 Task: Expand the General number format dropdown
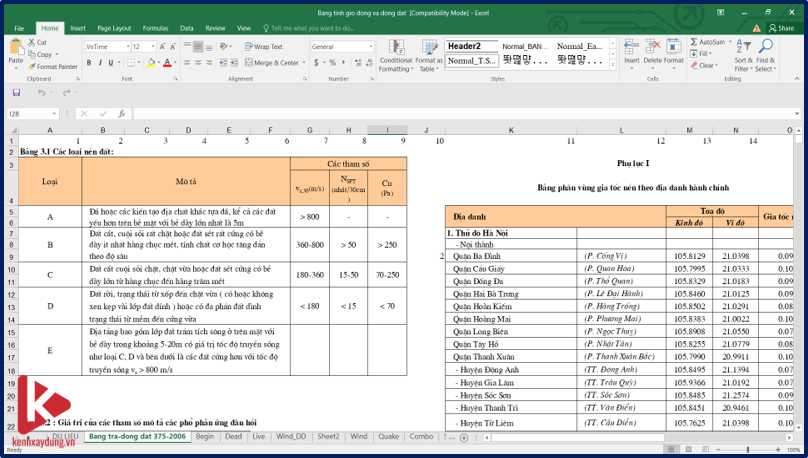coord(369,47)
